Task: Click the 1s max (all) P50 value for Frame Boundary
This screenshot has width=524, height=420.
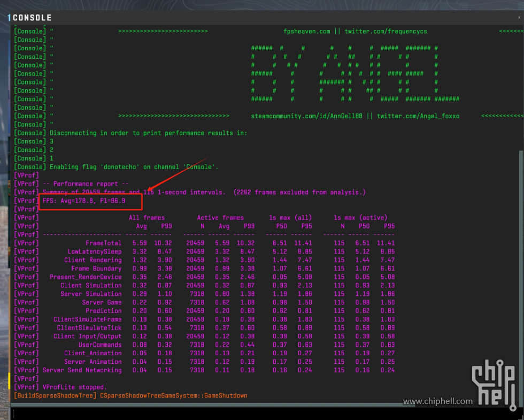Action: click(280, 269)
